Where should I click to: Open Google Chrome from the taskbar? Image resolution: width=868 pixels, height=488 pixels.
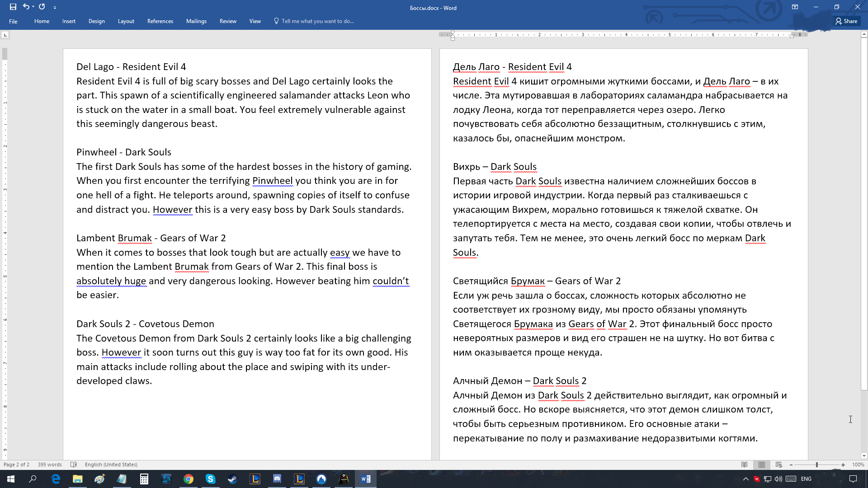click(189, 479)
